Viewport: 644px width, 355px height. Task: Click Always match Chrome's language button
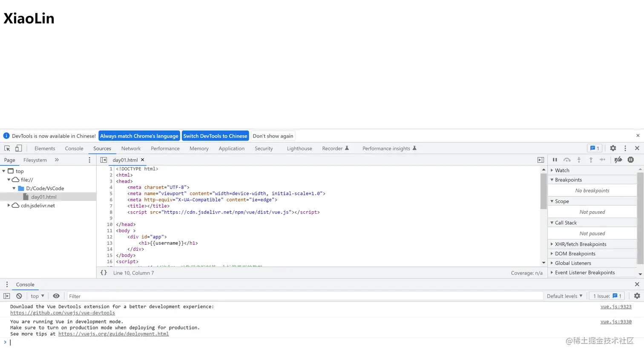(x=139, y=136)
